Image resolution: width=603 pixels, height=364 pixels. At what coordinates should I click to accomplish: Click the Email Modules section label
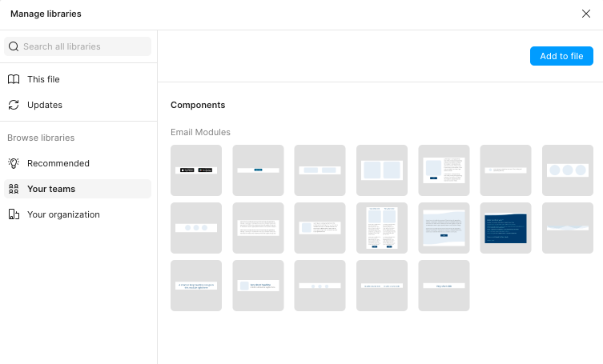200,132
